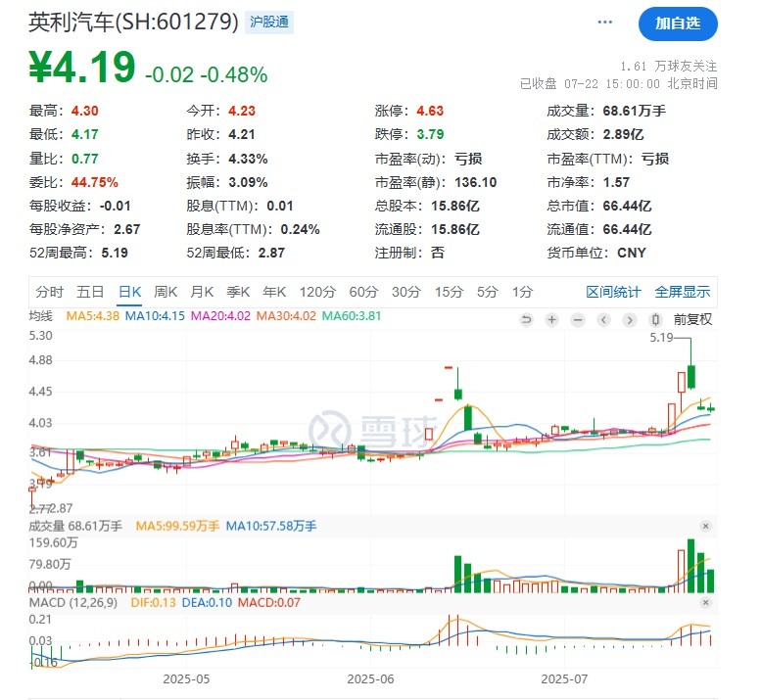761x700 pixels.
Task: Click the chart reset/undo arrow icon
Action: pyautogui.click(x=526, y=320)
